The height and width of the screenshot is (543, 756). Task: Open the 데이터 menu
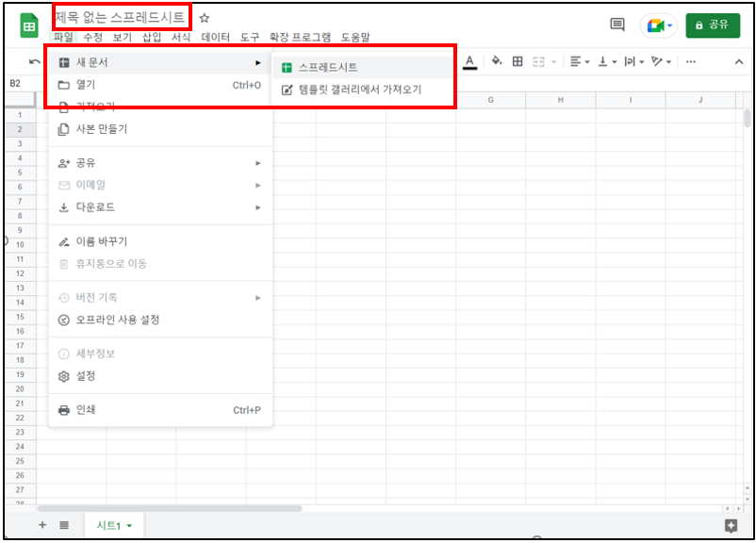[x=216, y=35]
